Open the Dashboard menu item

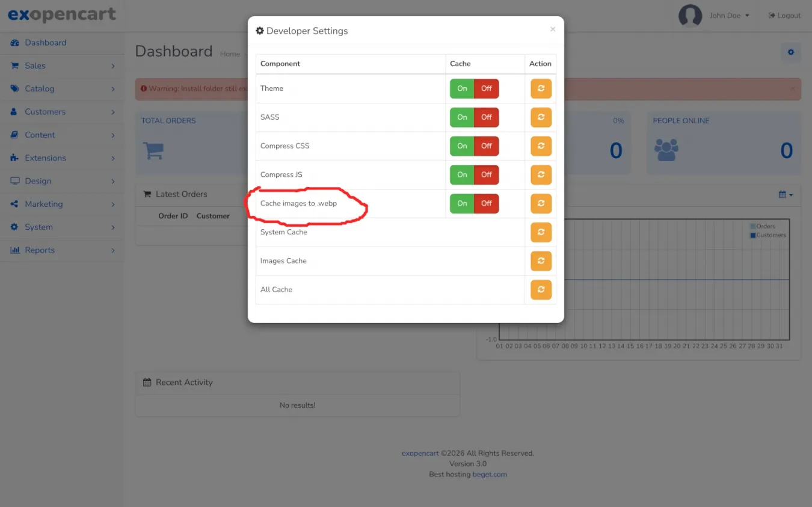pyautogui.click(x=46, y=43)
